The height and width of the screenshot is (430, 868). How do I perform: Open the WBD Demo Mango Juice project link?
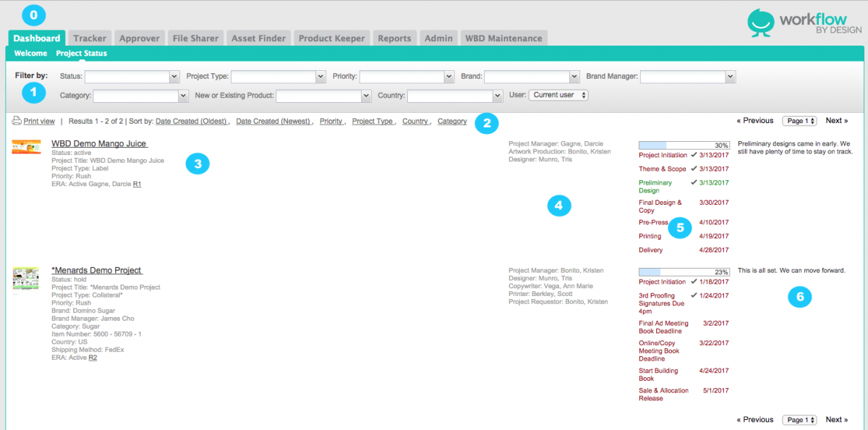(99, 144)
